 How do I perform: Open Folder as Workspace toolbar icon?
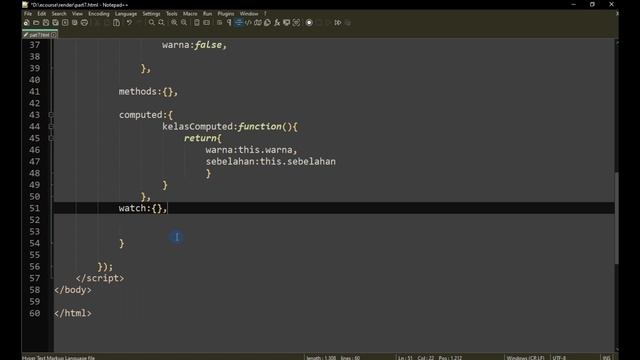[x=287, y=23]
